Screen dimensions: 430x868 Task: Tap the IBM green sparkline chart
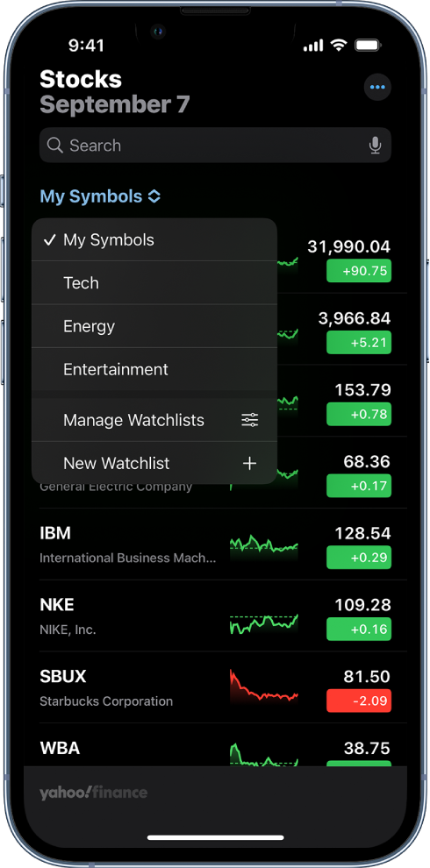click(x=264, y=544)
